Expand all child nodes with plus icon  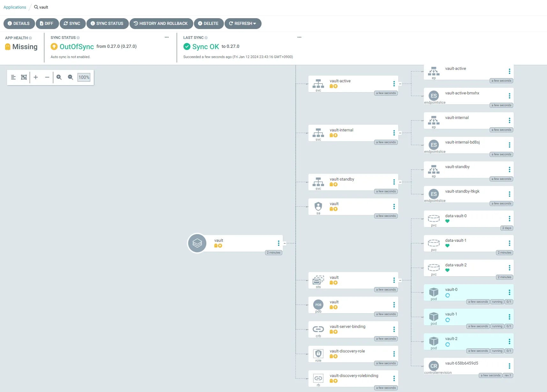click(x=36, y=77)
